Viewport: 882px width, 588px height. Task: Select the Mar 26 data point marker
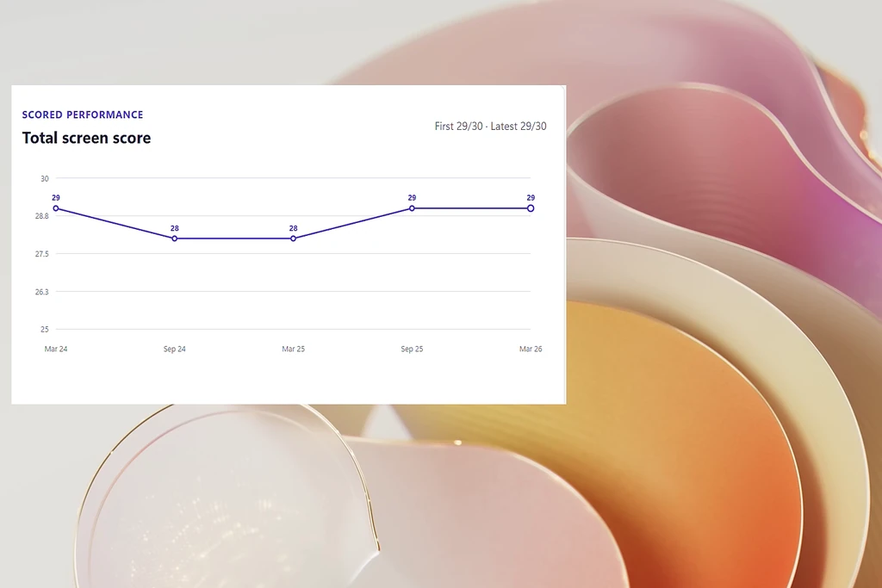coord(531,208)
